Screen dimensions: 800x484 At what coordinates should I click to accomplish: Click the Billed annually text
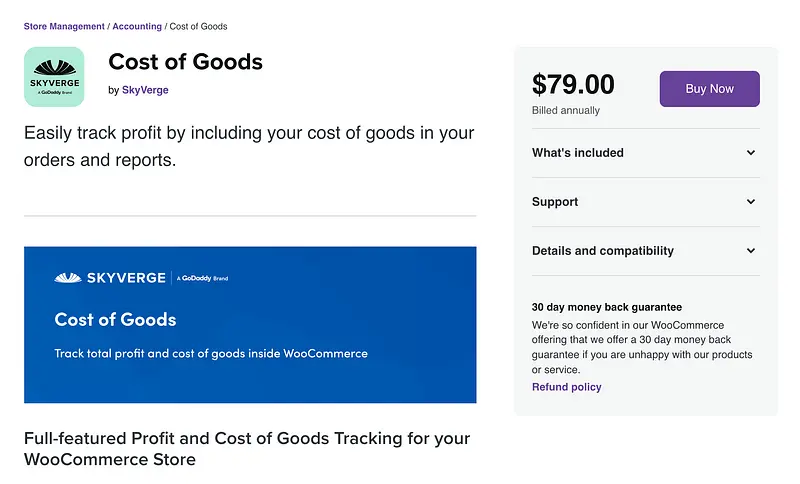pos(566,111)
